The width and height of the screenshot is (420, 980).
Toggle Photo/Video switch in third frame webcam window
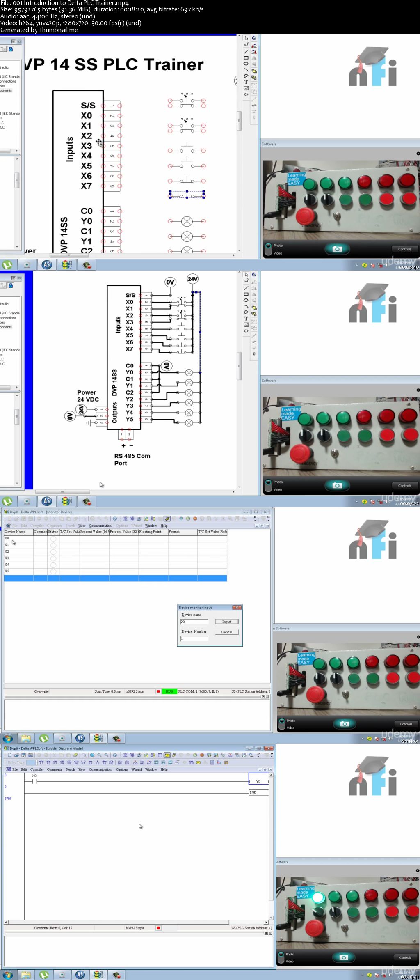pyautogui.click(x=282, y=723)
